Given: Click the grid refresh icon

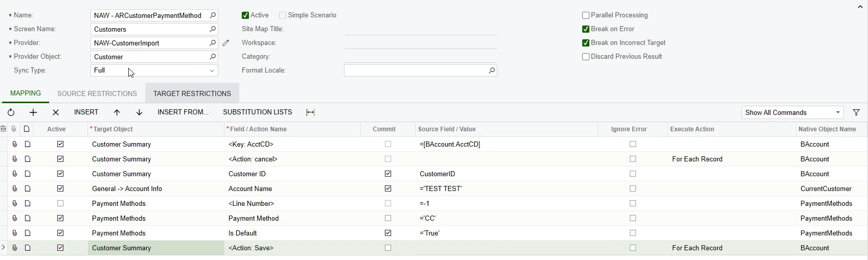Looking at the screenshot, I should (11, 112).
